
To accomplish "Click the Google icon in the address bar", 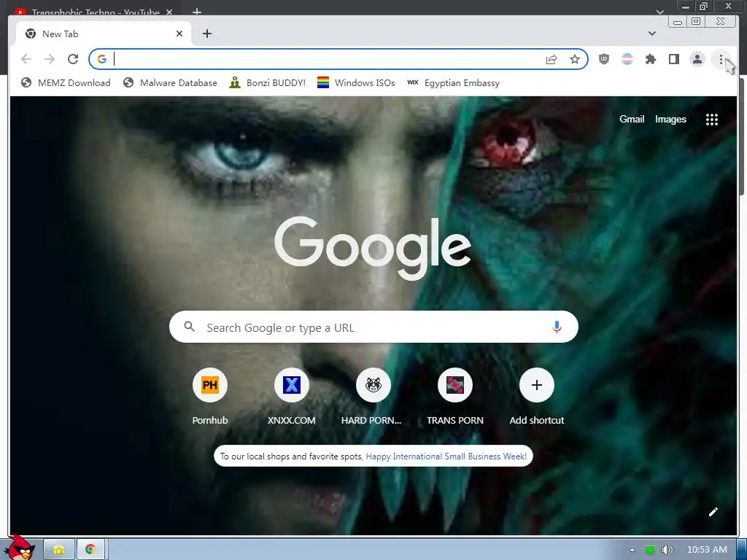I will tap(102, 59).
